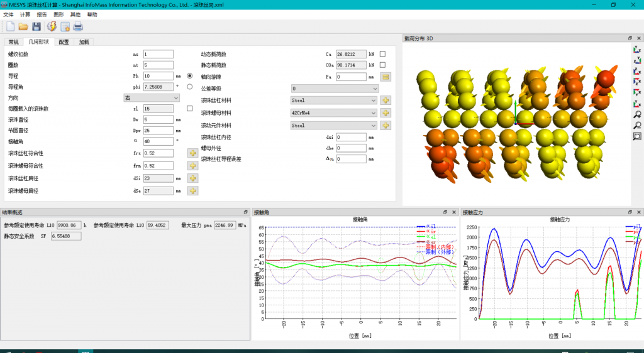Click the plus button next to 滚珠丝杠符合性
Viewport: 644px width, 353px height.
(x=192, y=153)
